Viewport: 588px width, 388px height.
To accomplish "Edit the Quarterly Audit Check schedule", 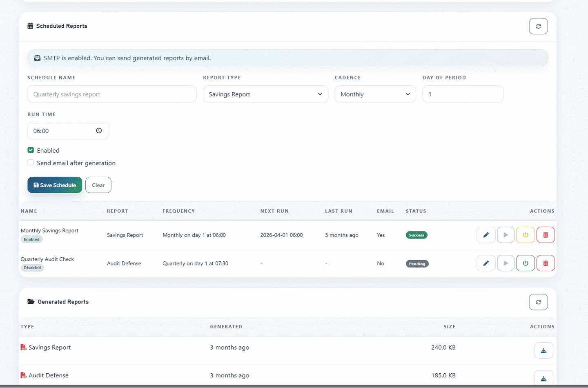I will click(x=486, y=263).
